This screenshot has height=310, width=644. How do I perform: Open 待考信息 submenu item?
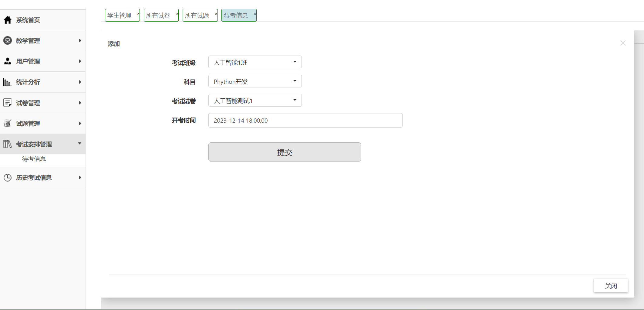click(34, 159)
